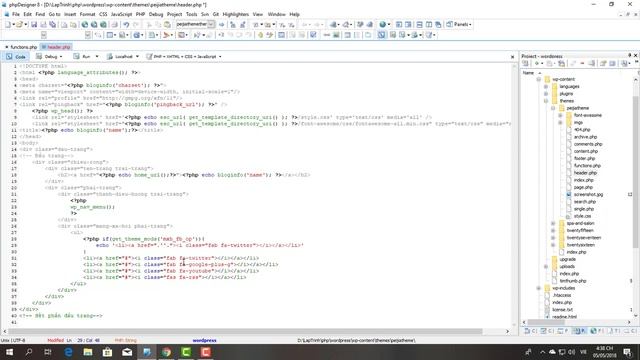
Task: Click the wordpress label in status bar
Action: (204, 340)
